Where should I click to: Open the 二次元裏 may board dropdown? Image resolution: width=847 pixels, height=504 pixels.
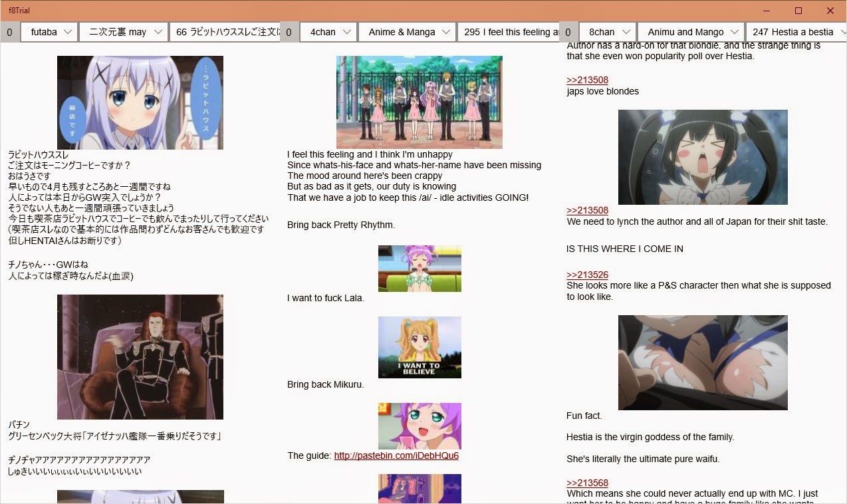click(123, 32)
